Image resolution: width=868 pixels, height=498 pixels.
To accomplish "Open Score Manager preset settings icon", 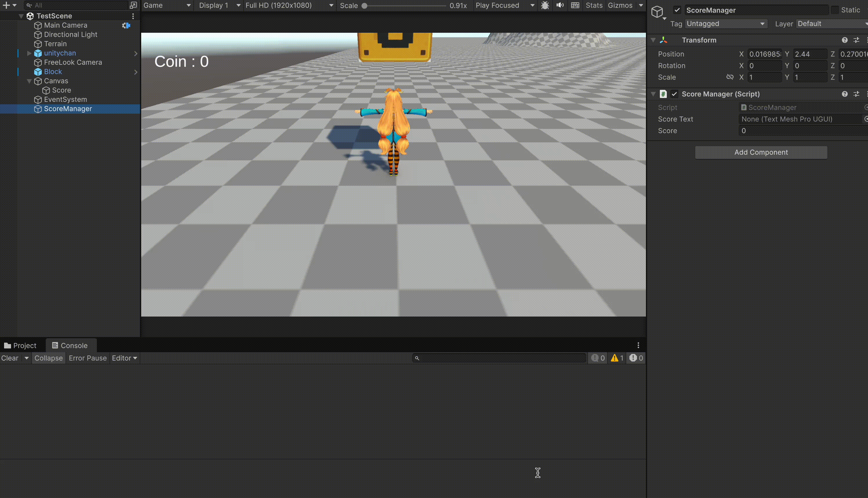I will 856,94.
